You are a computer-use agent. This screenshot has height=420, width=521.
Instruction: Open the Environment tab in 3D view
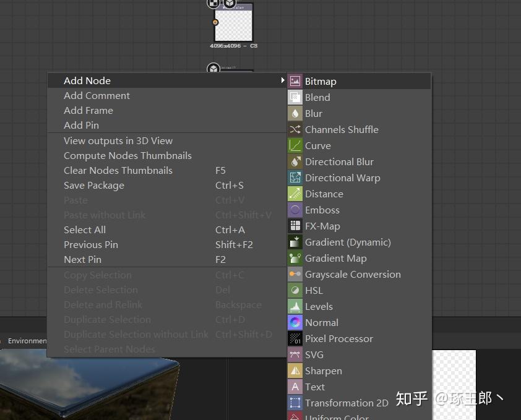pyautogui.click(x=27, y=341)
